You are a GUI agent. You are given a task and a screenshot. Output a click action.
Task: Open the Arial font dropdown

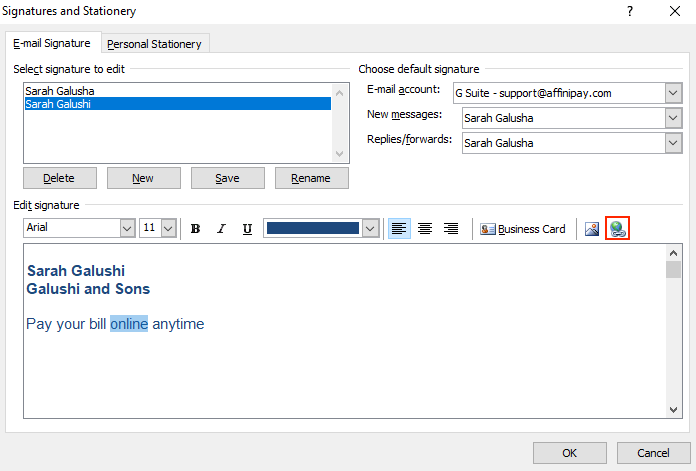127,229
